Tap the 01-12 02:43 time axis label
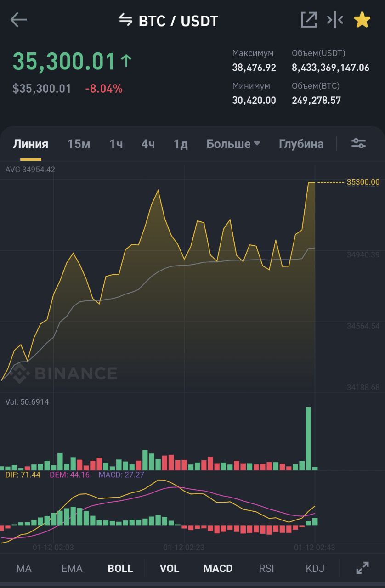Image resolution: width=385 pixels, height=588 pixels. point(314,548)
